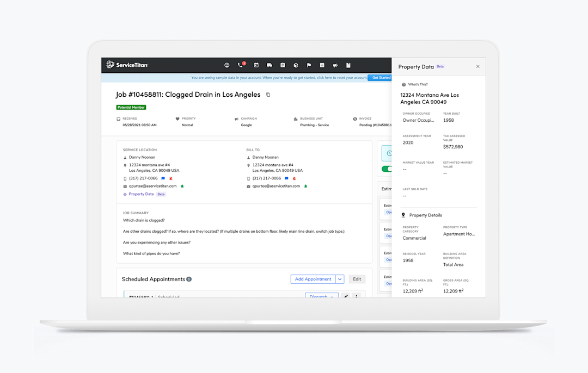Open the calls phone icon
Image resolution: width=588 pixels, height=373 pixels.
(241, 65)
